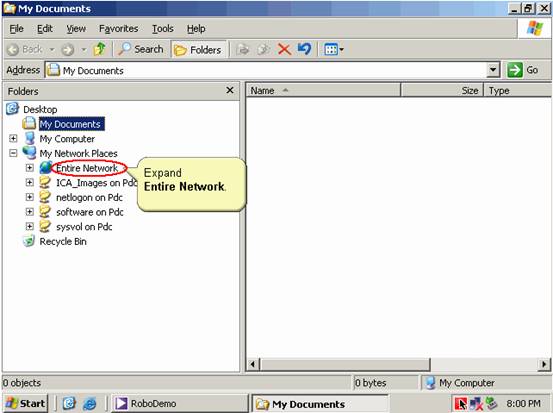The height and width of the screenshot is (413, 553).
Task: Open the Address bar dropdown arrow
Action: [x=493, y=70]
